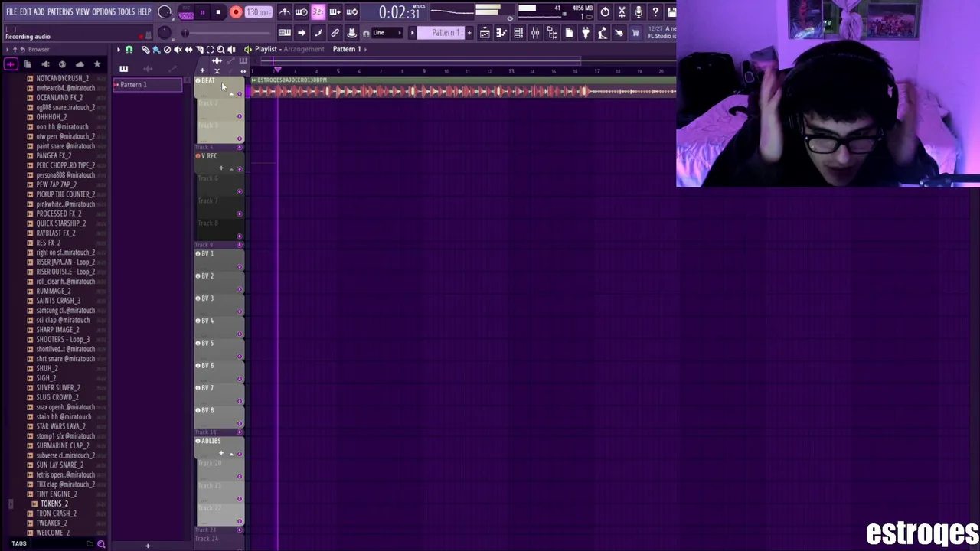Screen dimensions: 980x551
Task: Collapse the ADLIBS track group arrow
Action: 231,454
